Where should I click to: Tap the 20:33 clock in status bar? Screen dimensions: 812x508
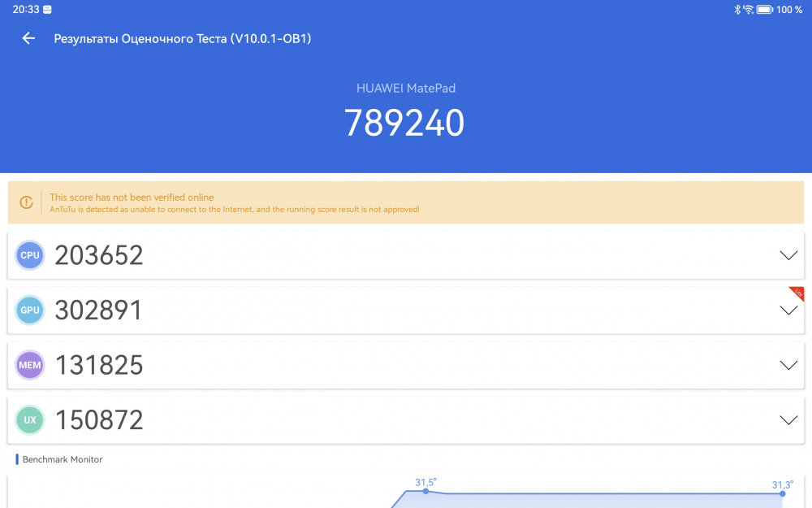pos(26,9)
